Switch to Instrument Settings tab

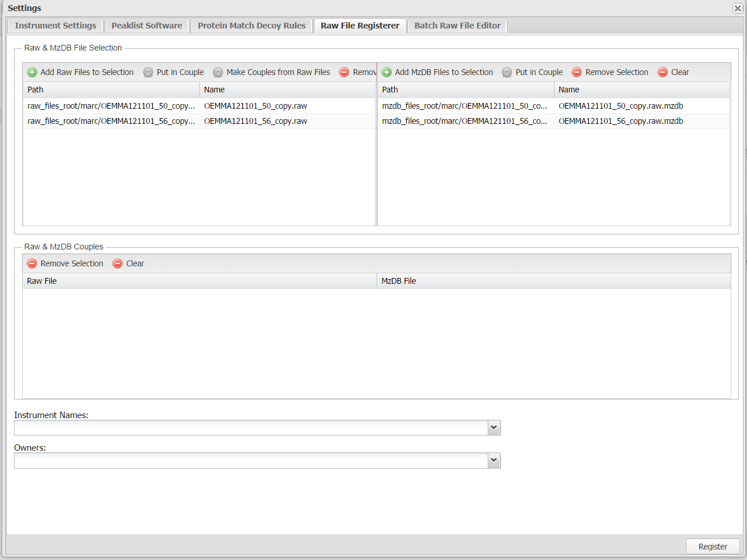(x=55, y=26)
